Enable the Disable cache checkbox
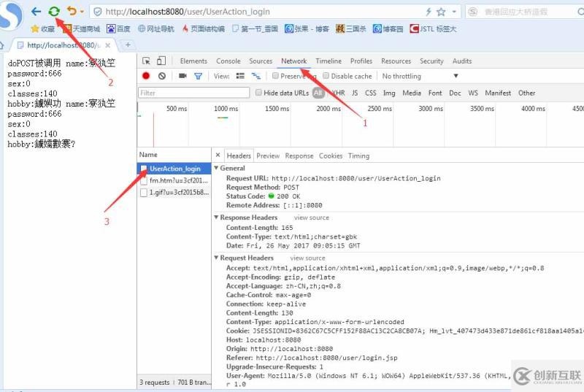 click(x=326, y=76)
